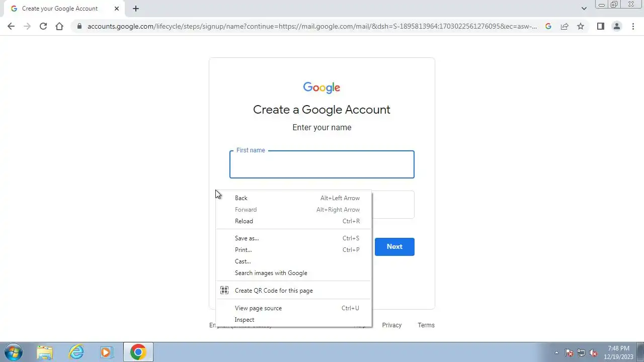
Task: Open Internet Explorer from the taskbar
Action: pyautogui.click(x=76, y=352)
